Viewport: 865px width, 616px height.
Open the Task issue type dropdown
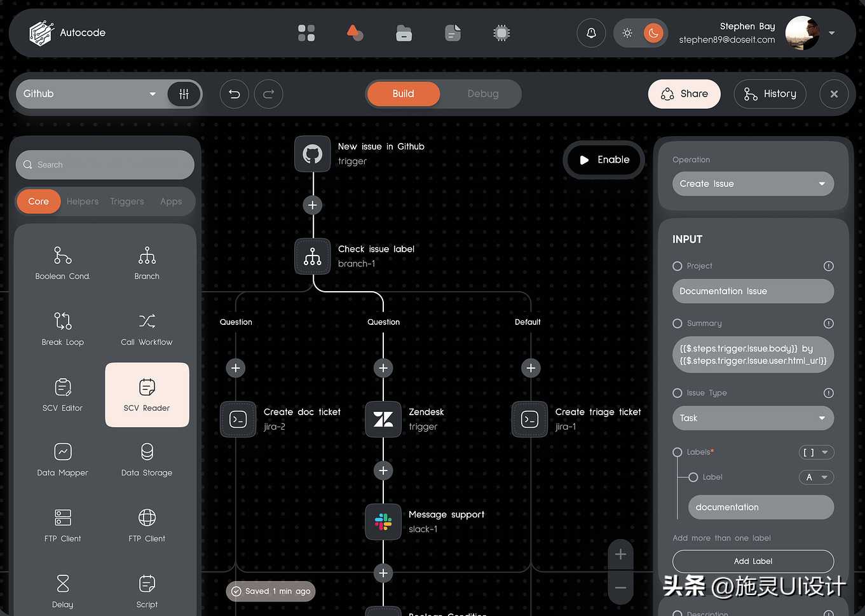coord(753,418)
